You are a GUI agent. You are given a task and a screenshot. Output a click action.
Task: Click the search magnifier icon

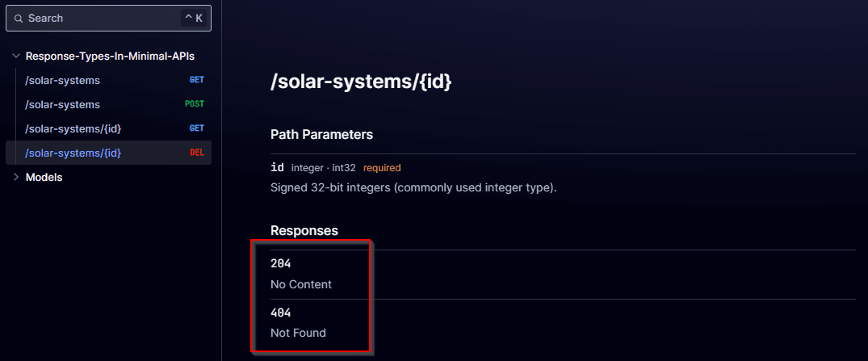pyautogui.click(x=19, y=19)
